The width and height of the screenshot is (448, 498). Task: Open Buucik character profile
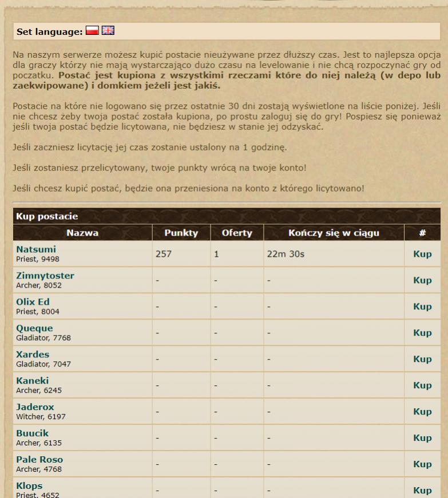pos(31,433)
